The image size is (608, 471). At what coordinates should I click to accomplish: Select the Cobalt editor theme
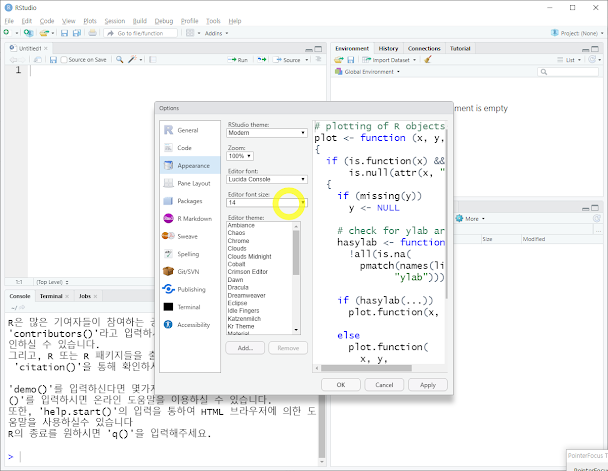[237, 264]
